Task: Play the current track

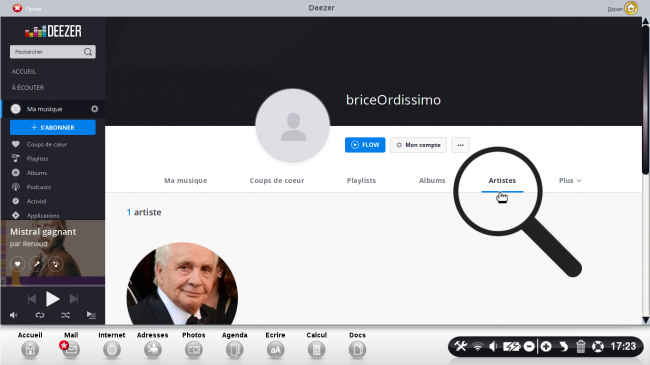Action: pos(52,299)
